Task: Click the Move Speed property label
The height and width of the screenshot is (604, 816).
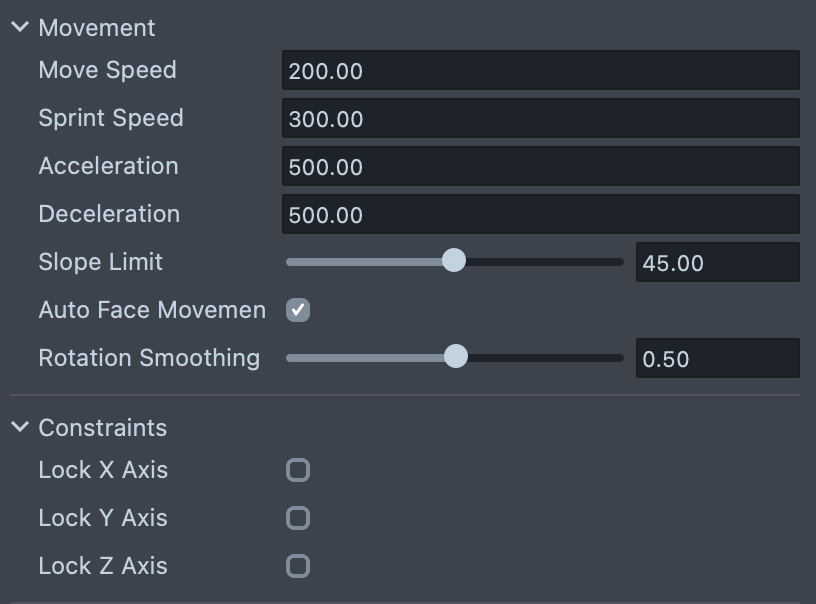Action: (107, 70)
